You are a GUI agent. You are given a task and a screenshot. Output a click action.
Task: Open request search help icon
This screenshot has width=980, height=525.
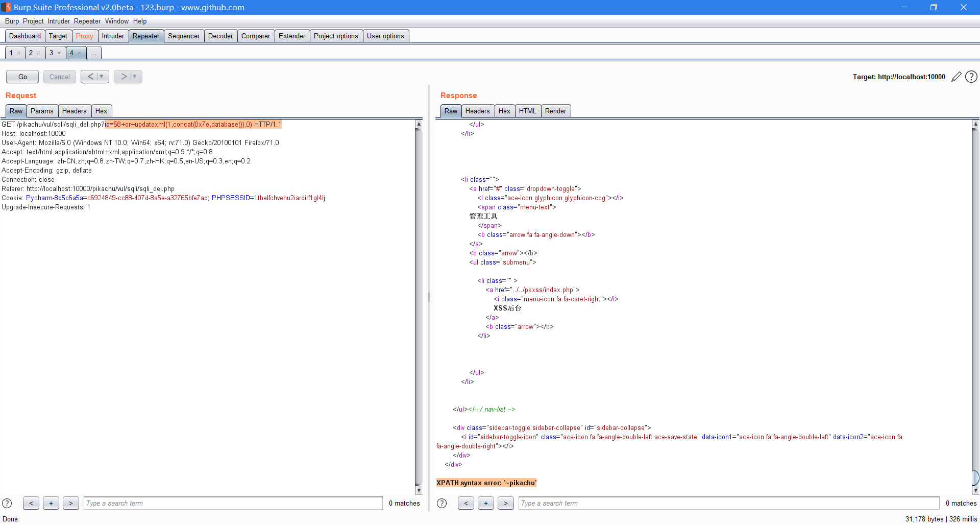7,503
